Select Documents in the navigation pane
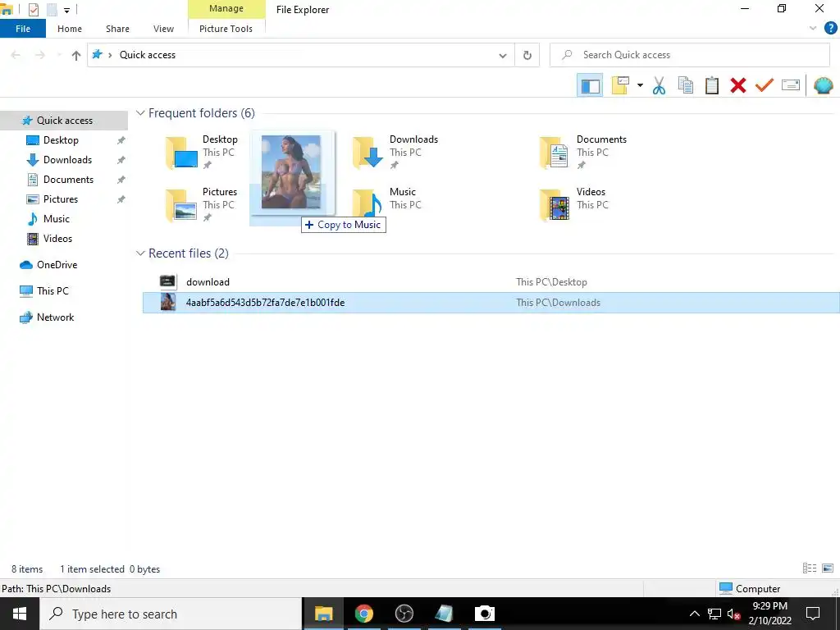Image resolution: width=840 pixels, height=630 pixels. (x=68, y=180)
